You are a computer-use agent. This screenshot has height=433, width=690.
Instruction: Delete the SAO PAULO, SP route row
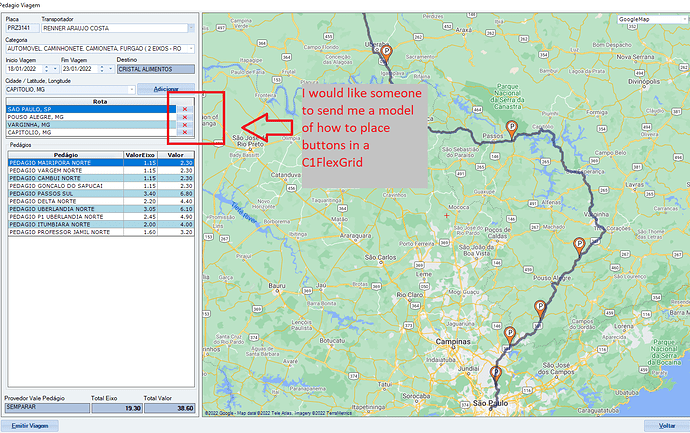[x=185, y=109]
